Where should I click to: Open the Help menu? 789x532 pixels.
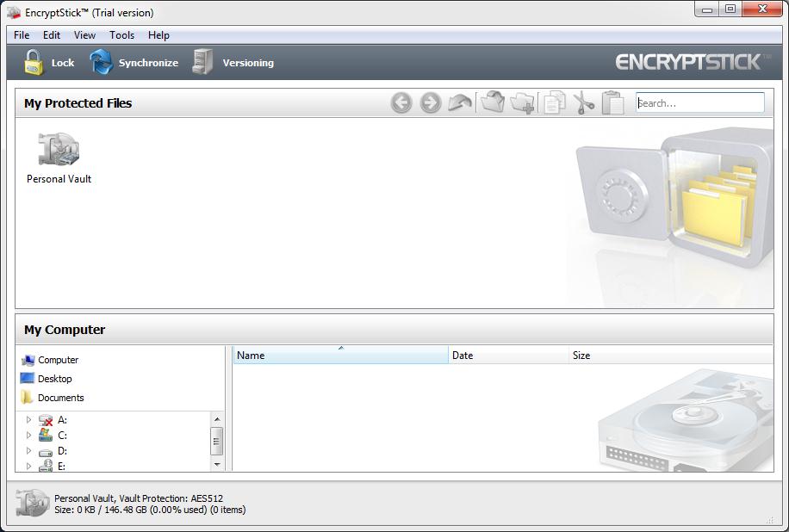click(158, 35)
